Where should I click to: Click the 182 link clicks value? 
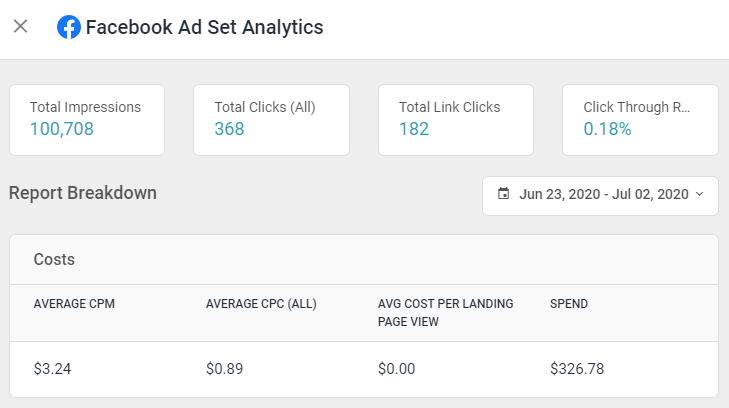pyautogui.click(x=413, y=129)
